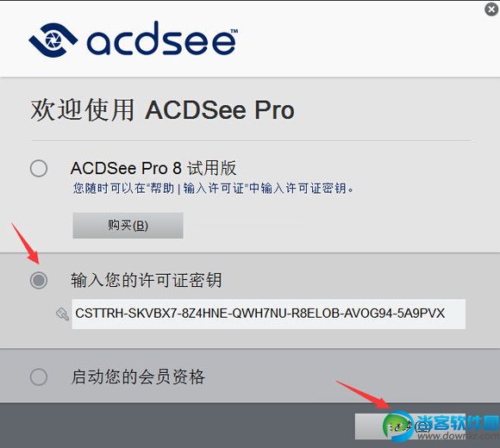Viewport: 500px width, 448px height.
Task: Select the ACDSee Pro 8 trial radio button
Action: point(39,168)
